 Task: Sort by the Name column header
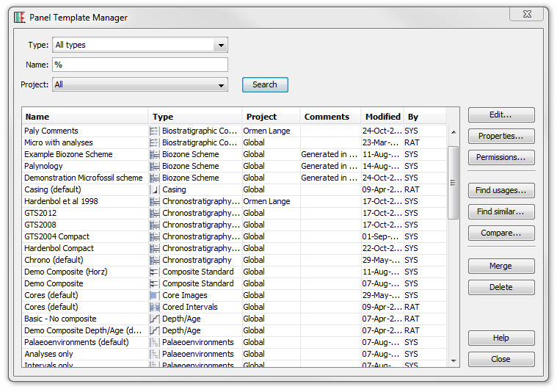click(85, 117)
